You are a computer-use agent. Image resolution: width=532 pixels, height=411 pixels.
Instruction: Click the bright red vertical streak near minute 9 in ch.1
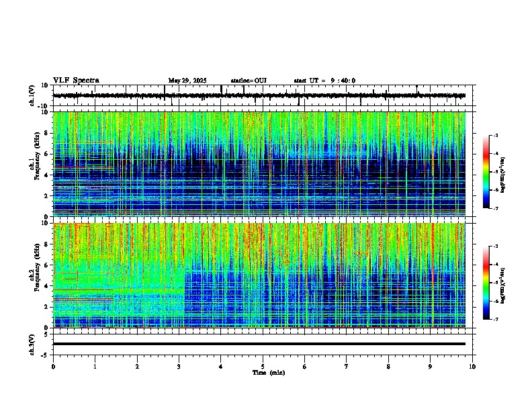point(433,164)
